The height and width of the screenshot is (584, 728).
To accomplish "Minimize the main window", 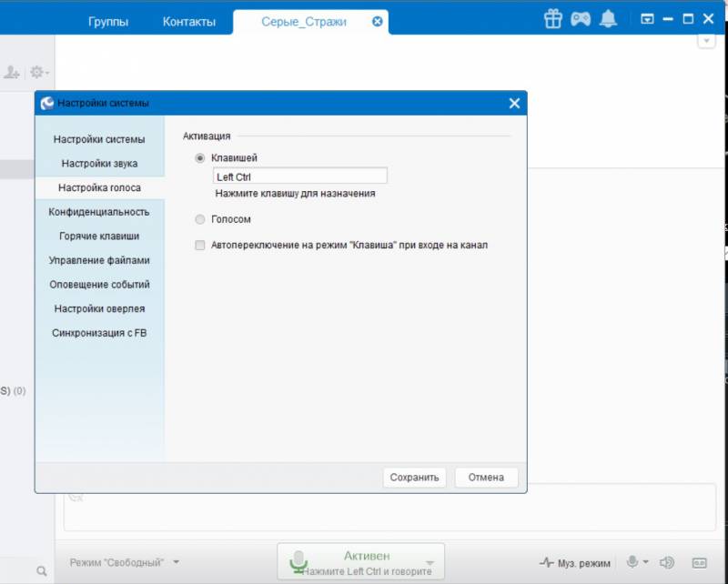I will [x=668, y=19].
